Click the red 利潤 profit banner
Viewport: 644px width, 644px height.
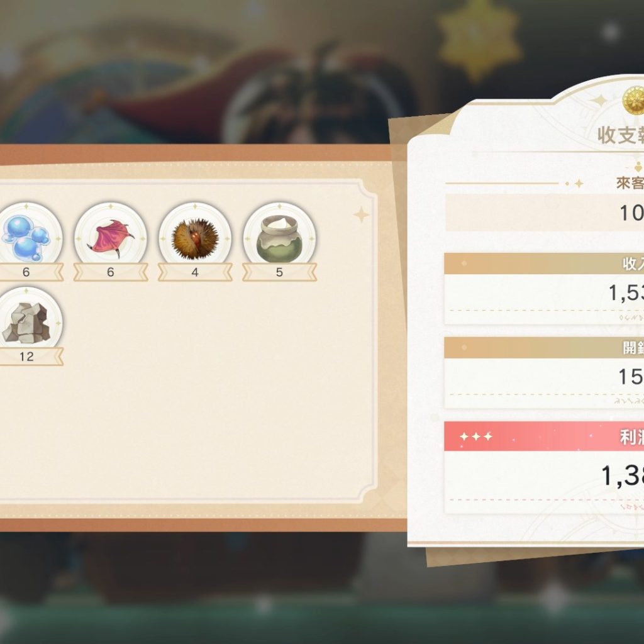[544, 436]
